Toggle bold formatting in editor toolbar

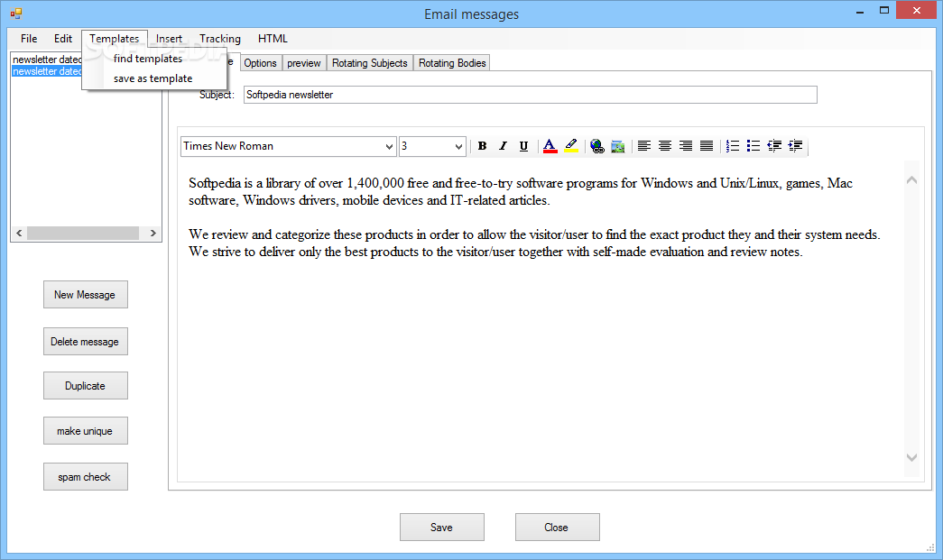[482, 146]
